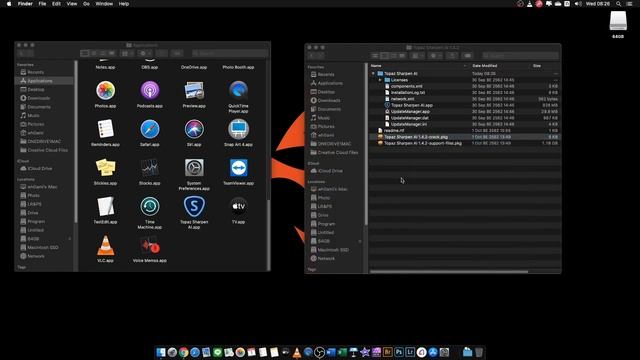Image resolution: width=640 pixels, height=360 pixels.
Task: Open Photos.app in the Applications window
Action: click(x=105, y=91)
